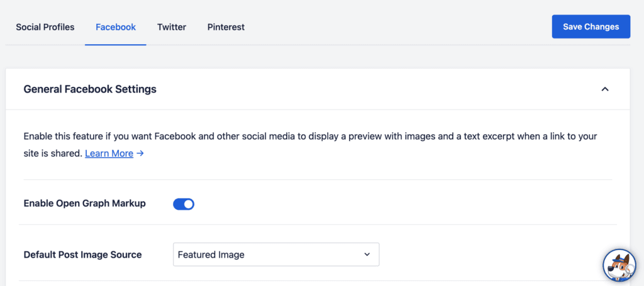Click the Save Changes button

591,26
